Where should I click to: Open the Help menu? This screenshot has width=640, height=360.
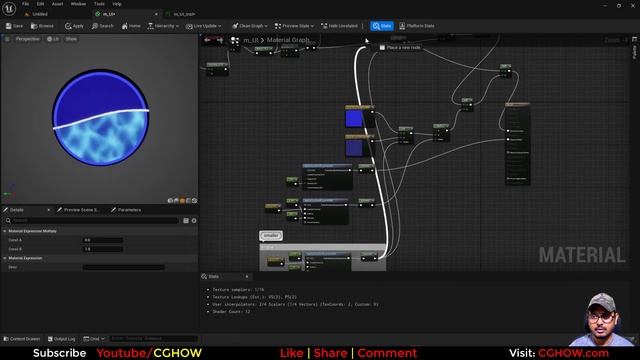[117, 4]
